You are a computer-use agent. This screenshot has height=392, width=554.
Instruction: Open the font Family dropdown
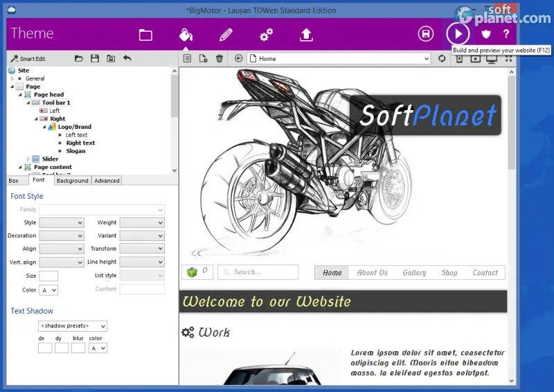pos(102,210)
